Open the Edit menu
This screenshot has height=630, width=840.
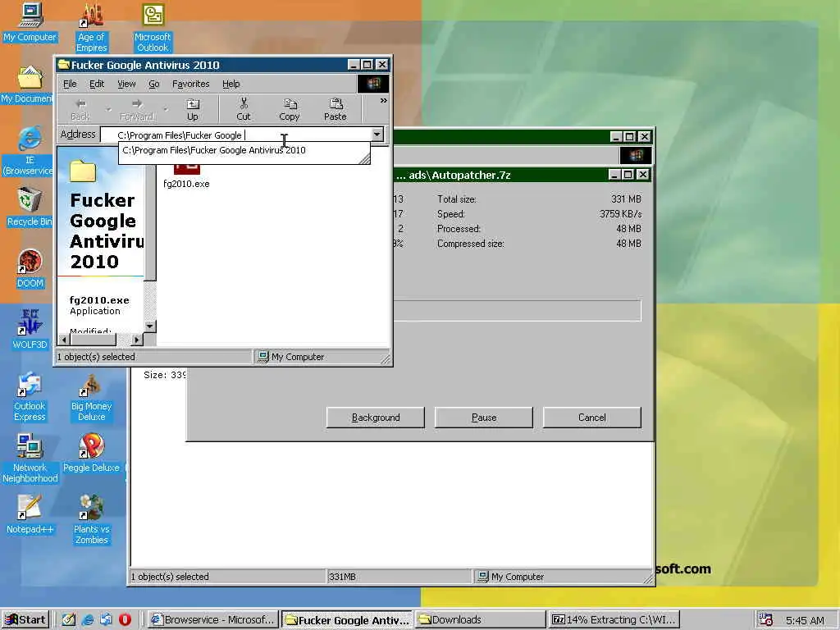tap(97, 84)
